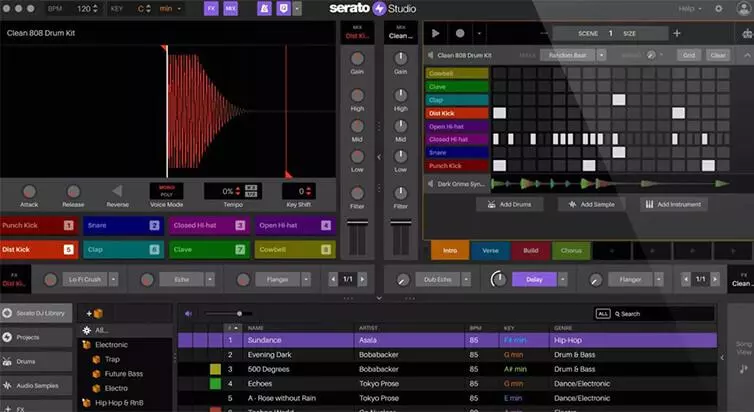Click the record button beside play
The width and height of the screenshot is (754, 412).
point(460,33)
